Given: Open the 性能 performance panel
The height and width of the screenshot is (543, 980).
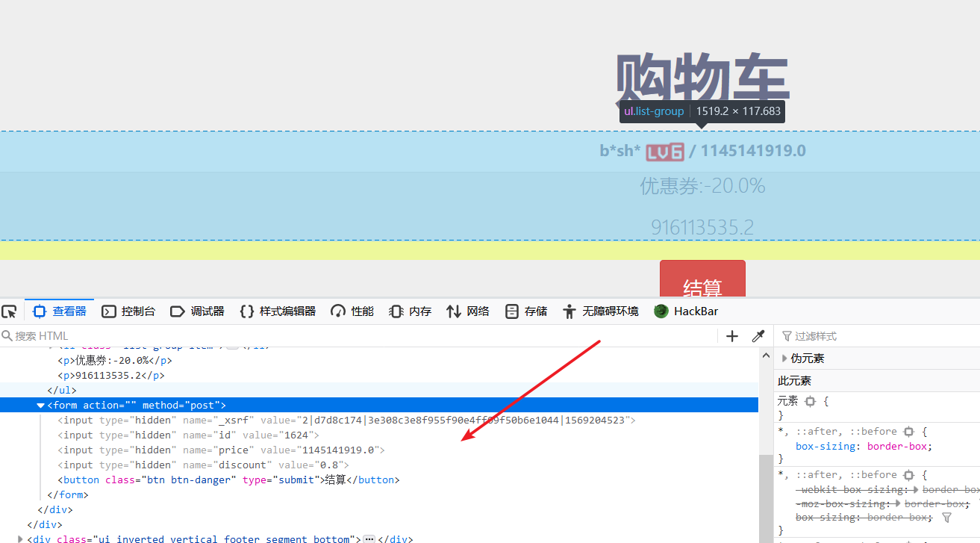Looking at the screenshot, I should click(x=352, y=311).
